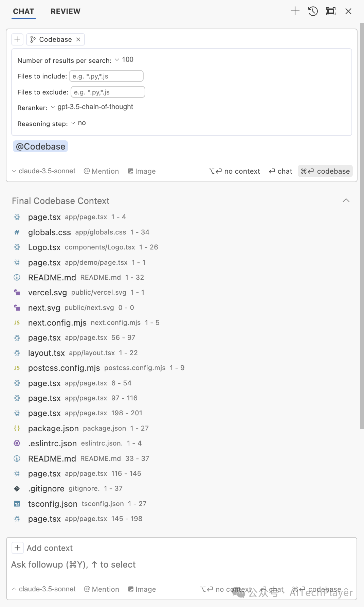
Task: Click the Files to include field
Action: pyautogui.click(x=106, y=76)
